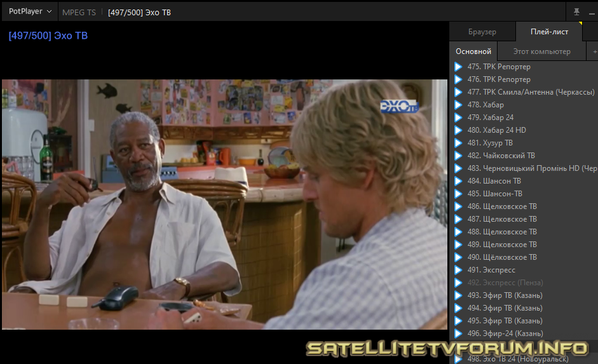Click play icon beside ТРК Смила/Антенна

pos(458,92)
